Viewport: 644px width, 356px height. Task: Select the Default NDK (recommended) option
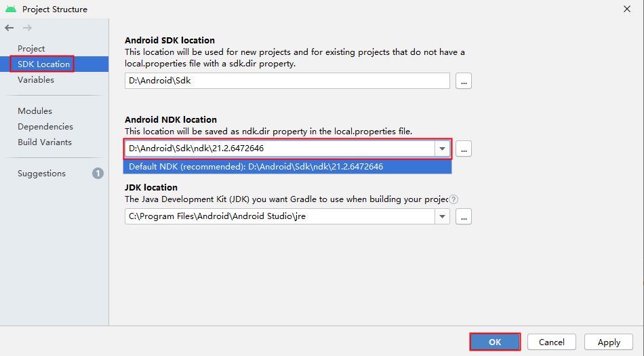(x=287, y=167)
